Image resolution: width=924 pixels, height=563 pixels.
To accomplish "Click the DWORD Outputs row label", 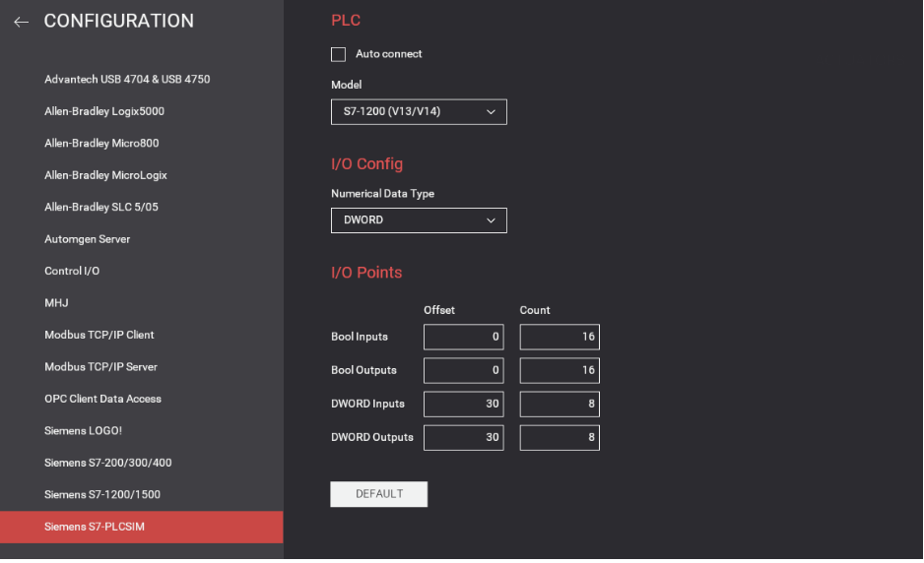I will pos(372,438).
